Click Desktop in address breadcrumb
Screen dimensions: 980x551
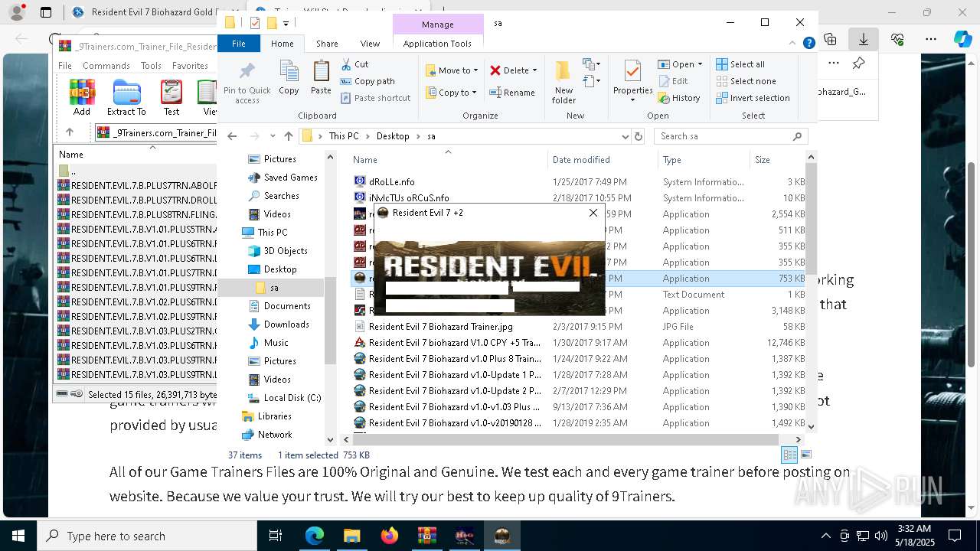(x=393, y=136)
